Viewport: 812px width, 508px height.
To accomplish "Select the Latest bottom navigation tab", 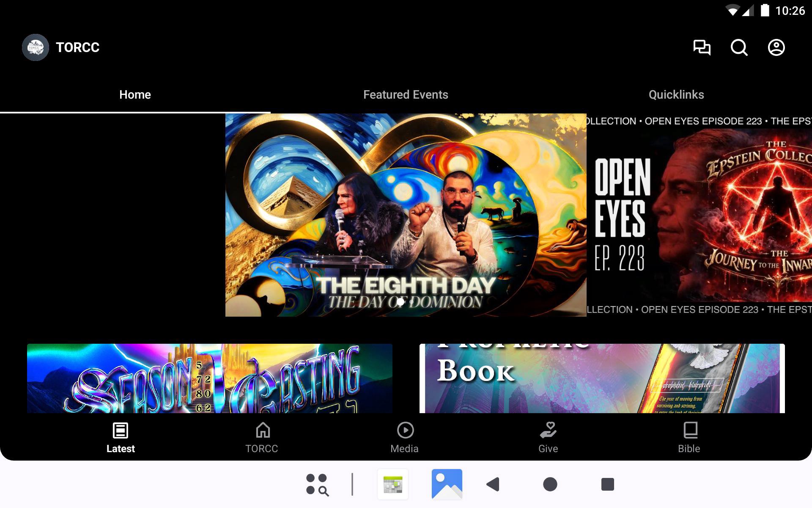I will click(121, 438).
